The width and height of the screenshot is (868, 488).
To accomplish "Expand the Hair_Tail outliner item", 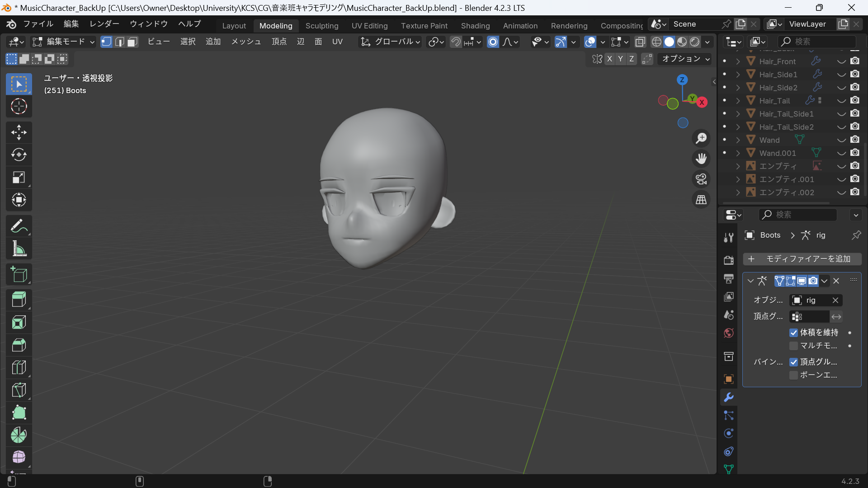I will point(739,100).
